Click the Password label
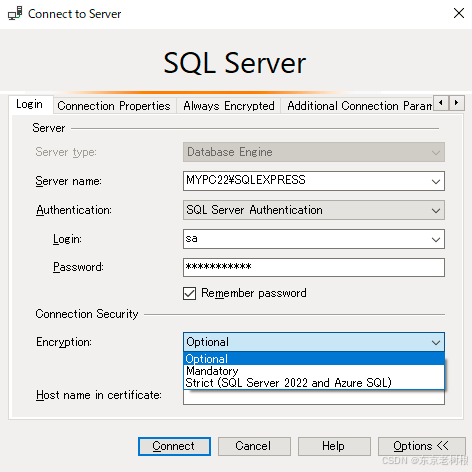 (78, 267)
